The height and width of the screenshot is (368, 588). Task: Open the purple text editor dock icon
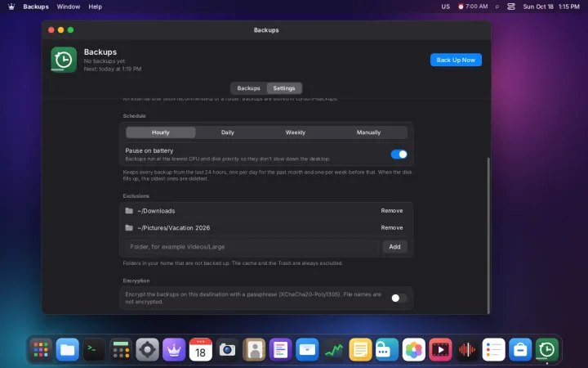pos(280,350)
